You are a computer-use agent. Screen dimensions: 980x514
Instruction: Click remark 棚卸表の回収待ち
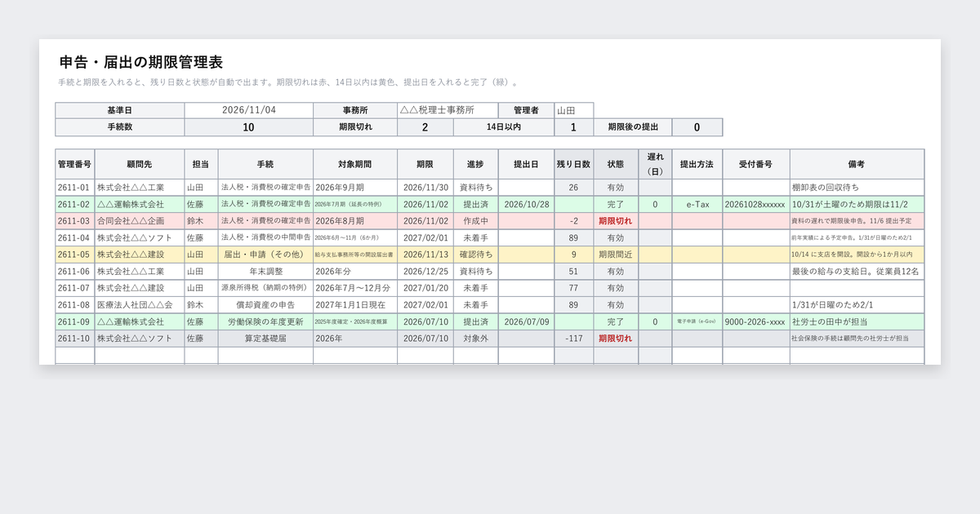coord(857,188)
